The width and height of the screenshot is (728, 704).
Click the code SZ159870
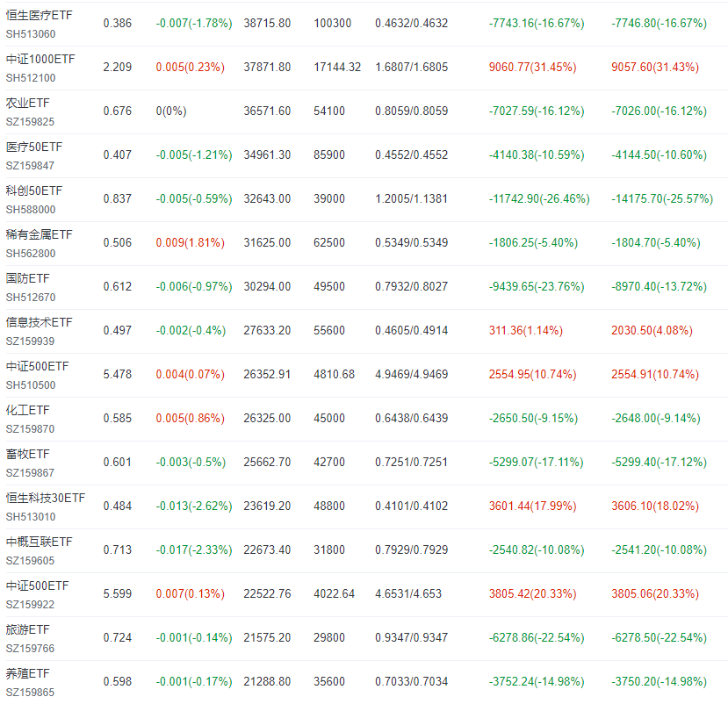point(30,428)
